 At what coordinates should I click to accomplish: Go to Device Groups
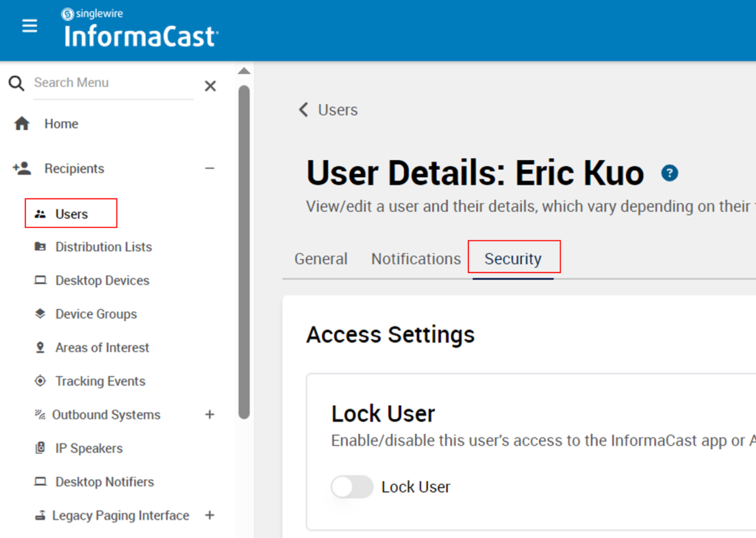pyautogui.click(x=96, y=314)
